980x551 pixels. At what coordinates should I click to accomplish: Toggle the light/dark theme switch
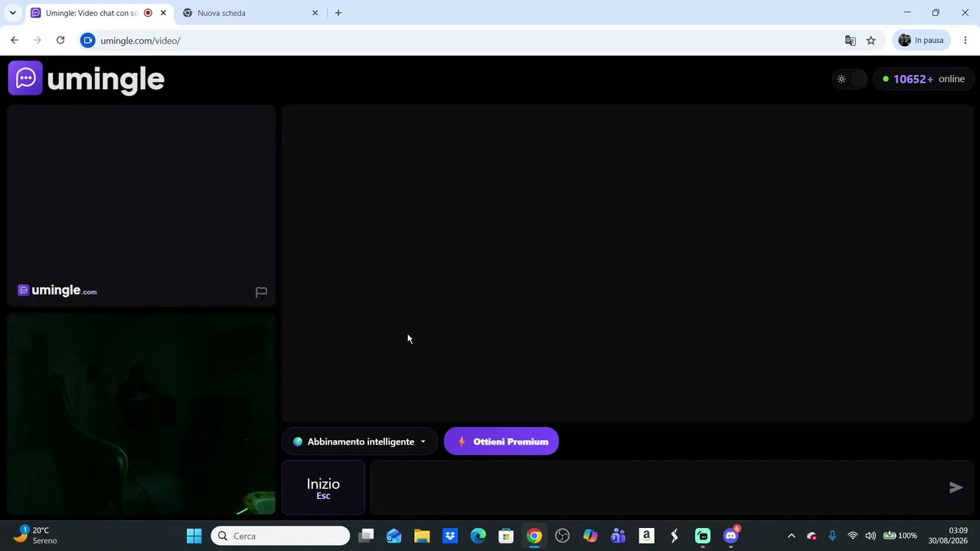849,79
